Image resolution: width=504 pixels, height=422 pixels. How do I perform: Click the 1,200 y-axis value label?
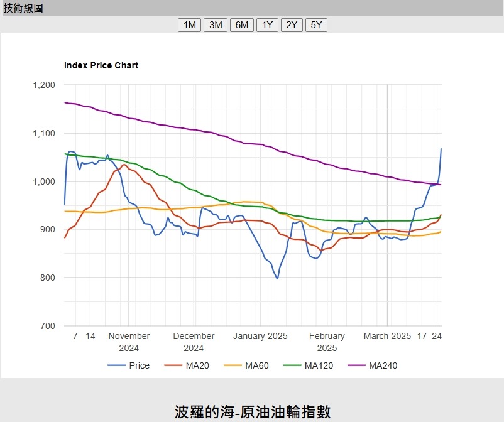click(43, 85)
